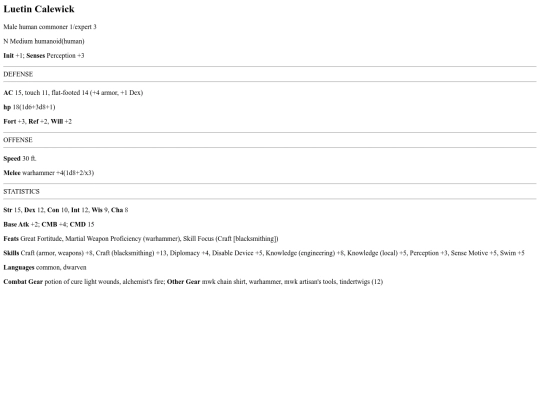Click the Luetin Calewick heading
The image size is (540, 405).
[x=39, y=9]
